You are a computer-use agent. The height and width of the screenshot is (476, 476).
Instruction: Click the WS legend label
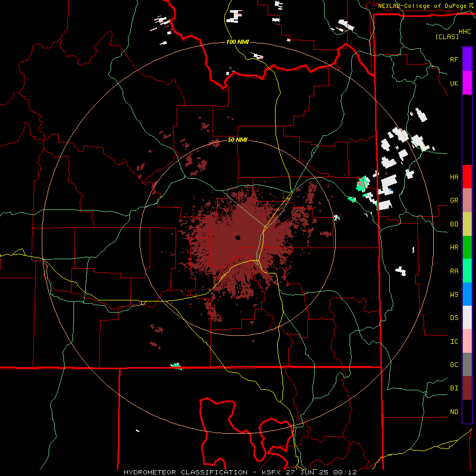(454, 295)
